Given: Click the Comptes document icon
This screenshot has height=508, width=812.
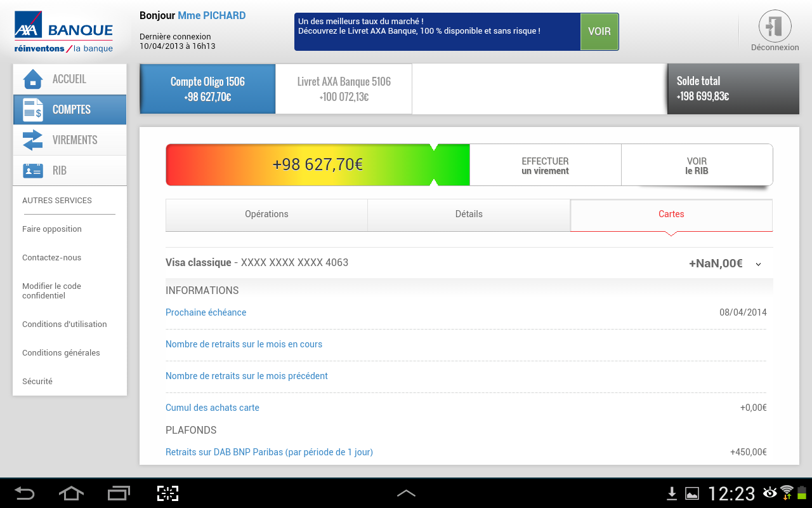Looking at the screenshot, I should 32,110.
